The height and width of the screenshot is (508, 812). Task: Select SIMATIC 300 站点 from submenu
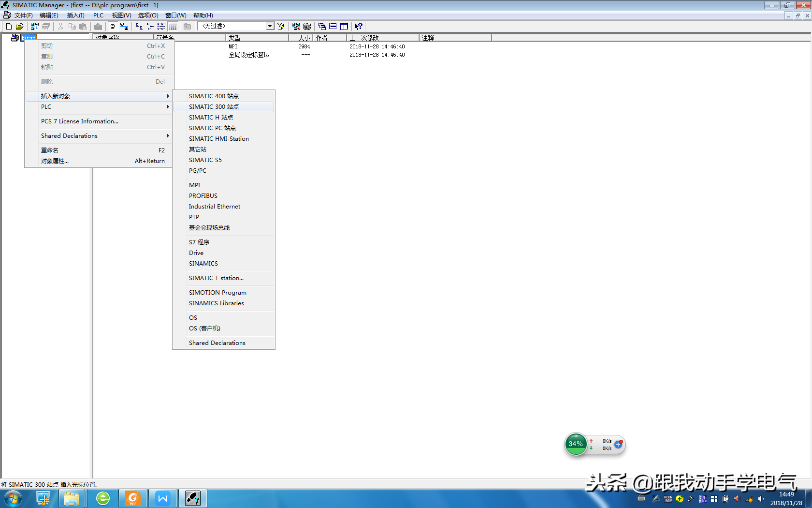pos(214,107)
